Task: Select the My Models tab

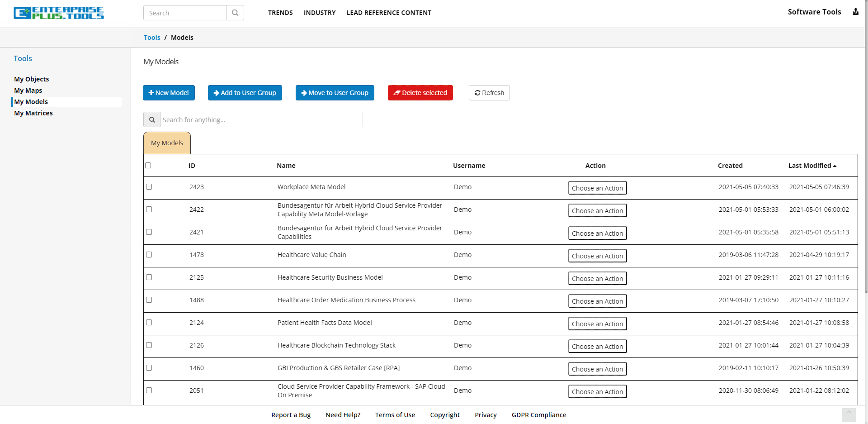Action: click(x=167, y=143)
